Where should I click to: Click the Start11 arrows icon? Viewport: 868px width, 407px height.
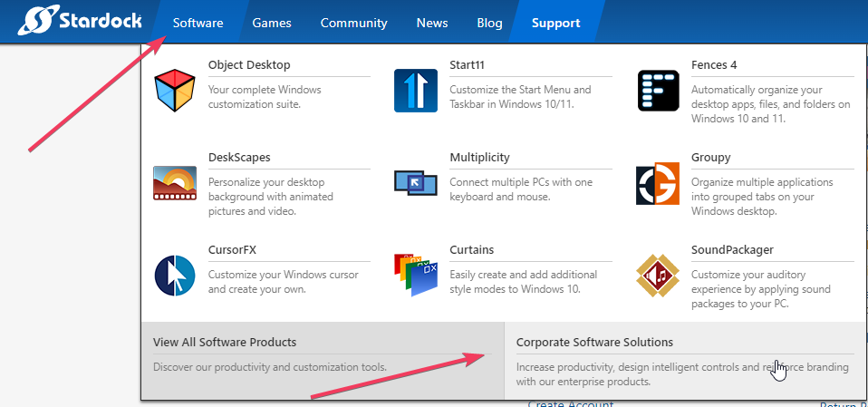point(416,91)
